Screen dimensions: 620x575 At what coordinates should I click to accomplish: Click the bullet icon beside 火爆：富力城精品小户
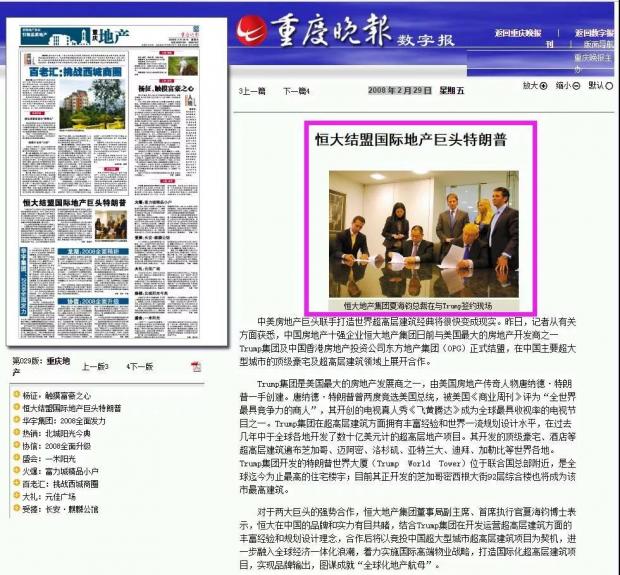click(x=16, y=470)
